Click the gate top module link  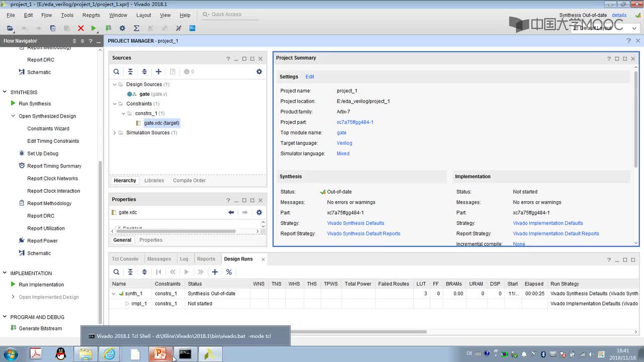pos(342,133)
